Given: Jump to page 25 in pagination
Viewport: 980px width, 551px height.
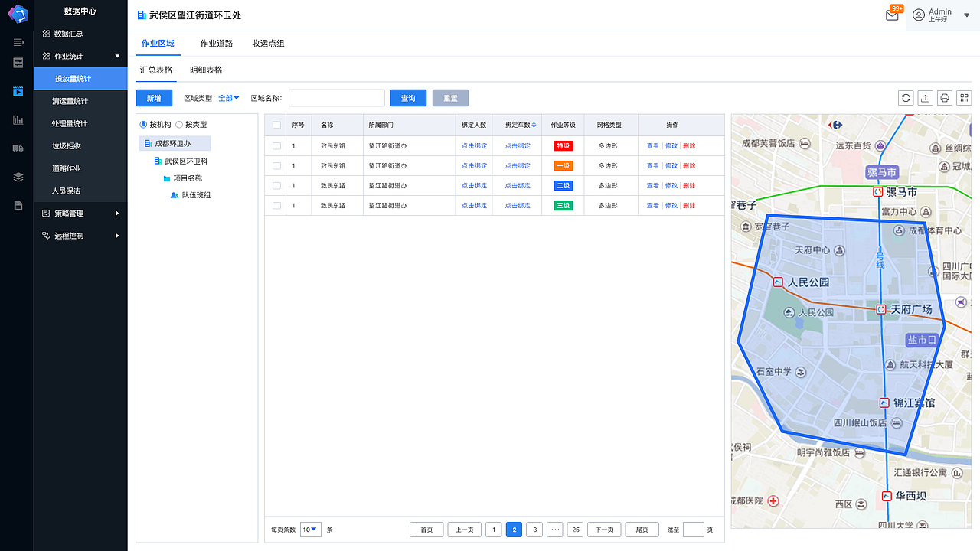Looking at the screenshot, I should 575,529.
